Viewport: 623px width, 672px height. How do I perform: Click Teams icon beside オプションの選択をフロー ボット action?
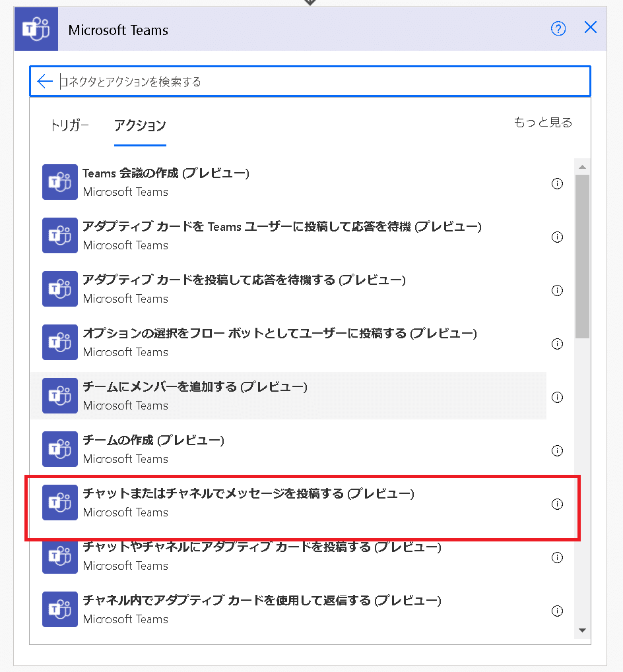(x=60, y=342)
